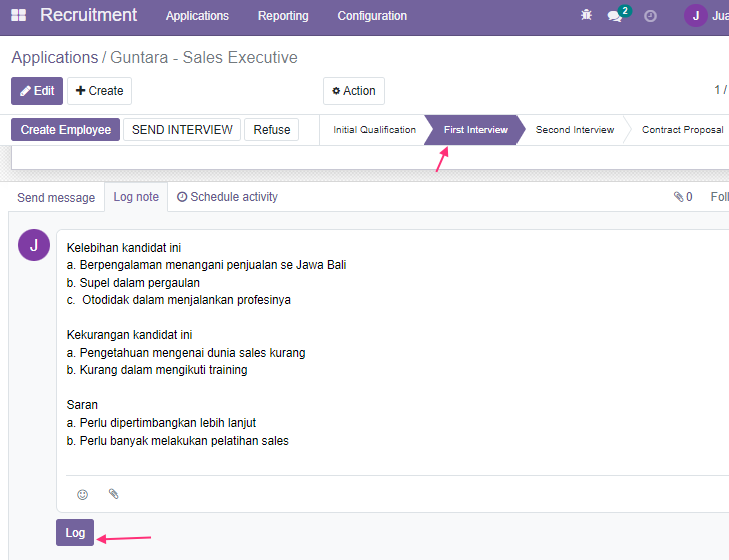Open the Reporting menu
The width and height of the screenshot is (729, 560).
[283, 16]
